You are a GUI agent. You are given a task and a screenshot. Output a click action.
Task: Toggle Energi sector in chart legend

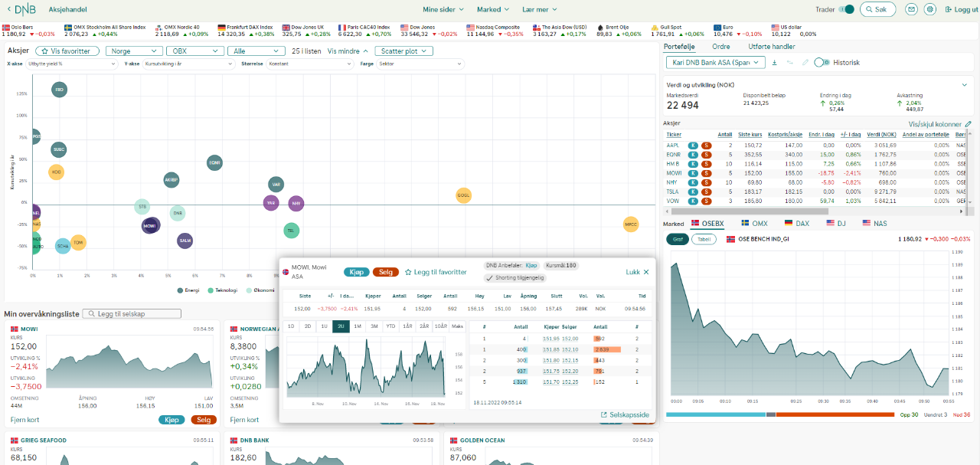pyautogui.click(x=188, y=290)
